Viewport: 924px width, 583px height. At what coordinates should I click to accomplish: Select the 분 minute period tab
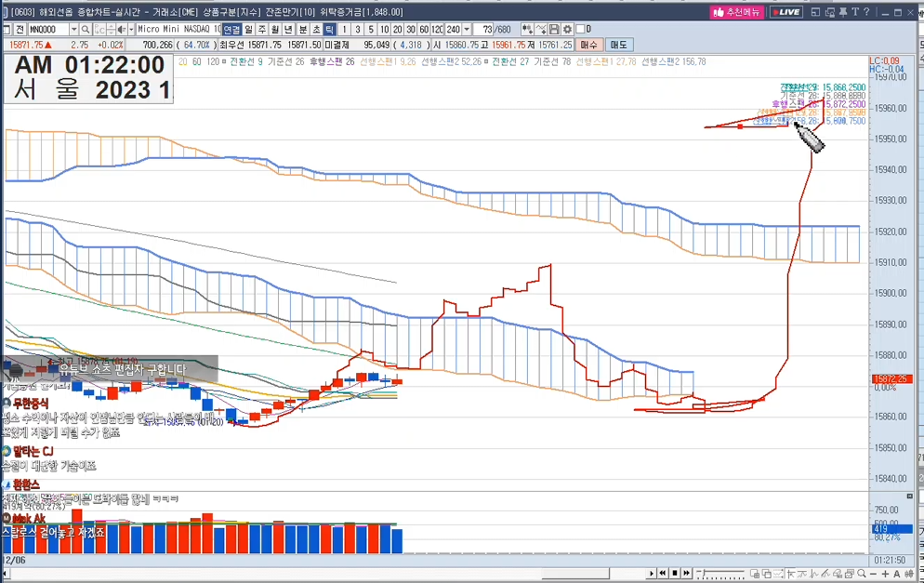302,30
